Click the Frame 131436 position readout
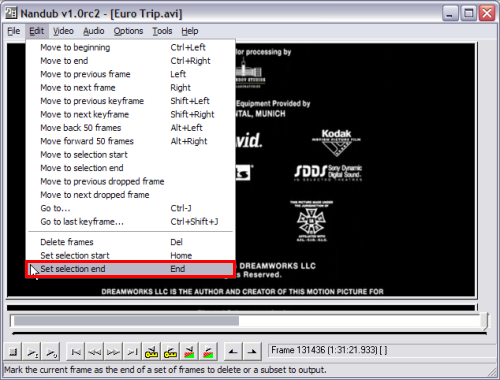500x380 pixels. [382, 351]
